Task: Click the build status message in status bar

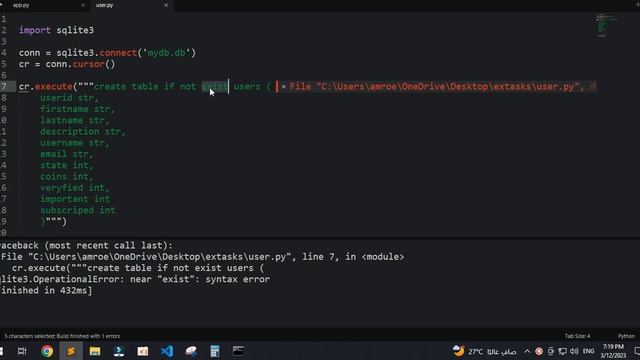Action: point(62,336)
